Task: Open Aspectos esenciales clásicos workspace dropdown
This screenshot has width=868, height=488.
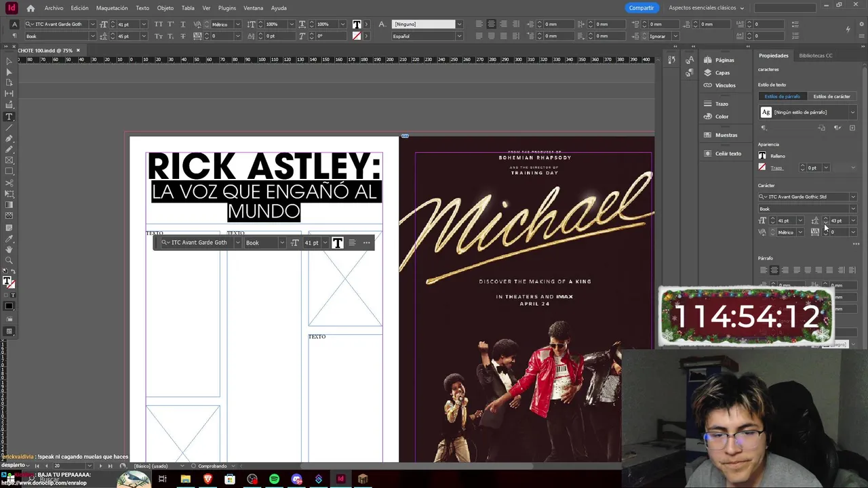Action: coord(706,8)
